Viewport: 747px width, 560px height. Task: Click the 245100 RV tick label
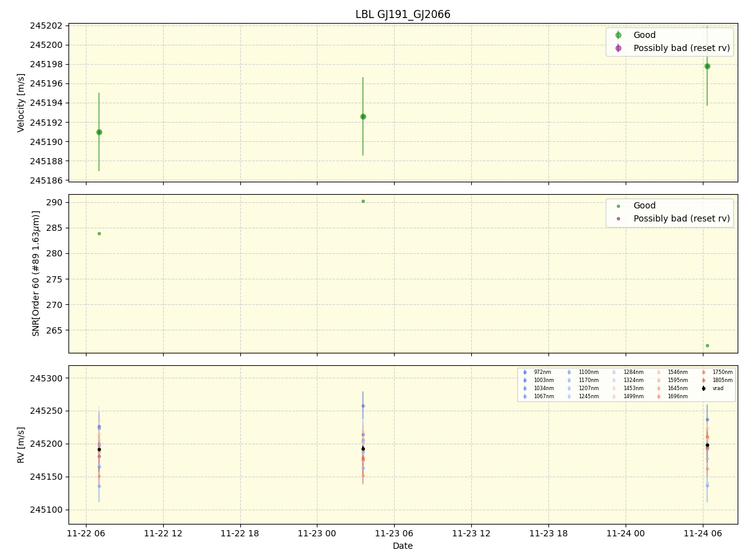click(47, 510)
